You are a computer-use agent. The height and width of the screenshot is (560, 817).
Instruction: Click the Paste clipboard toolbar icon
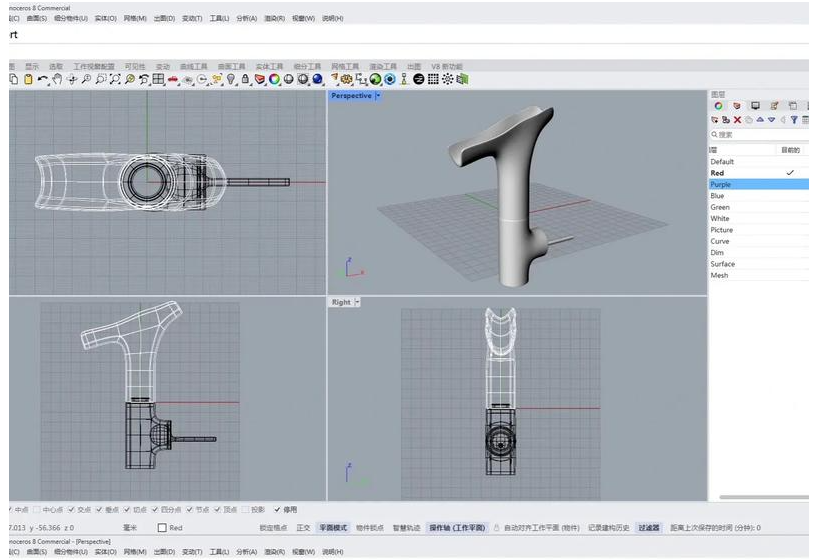coord(28,79)
